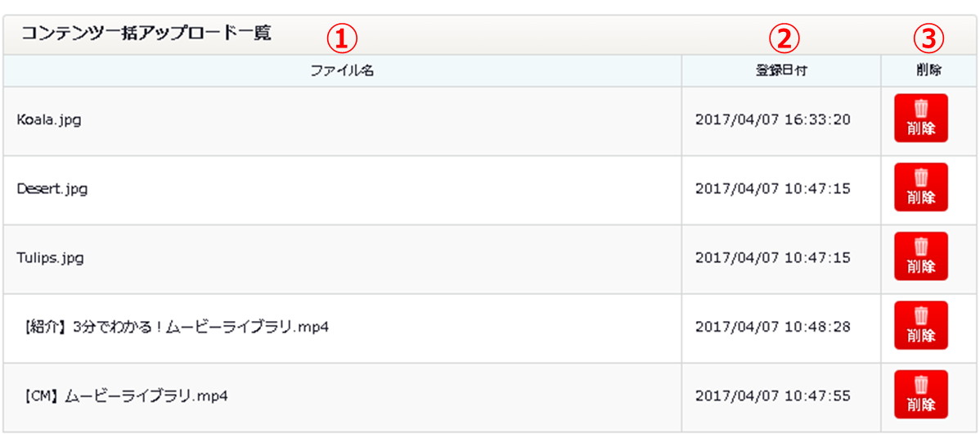Delete the Koala.jpg file

coord(920,119)
